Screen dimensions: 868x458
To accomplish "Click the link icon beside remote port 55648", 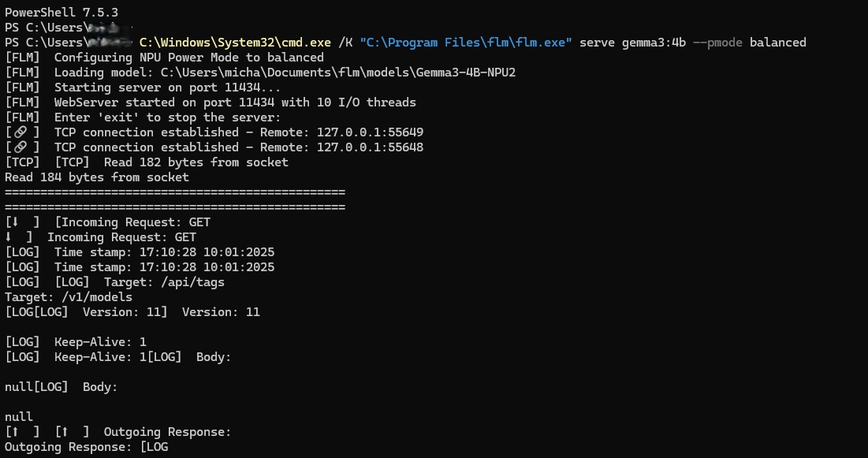I will click(22, 147).
